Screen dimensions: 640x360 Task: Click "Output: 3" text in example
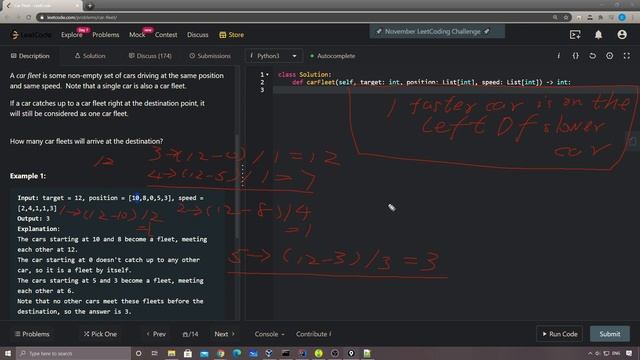pos(33,219)
